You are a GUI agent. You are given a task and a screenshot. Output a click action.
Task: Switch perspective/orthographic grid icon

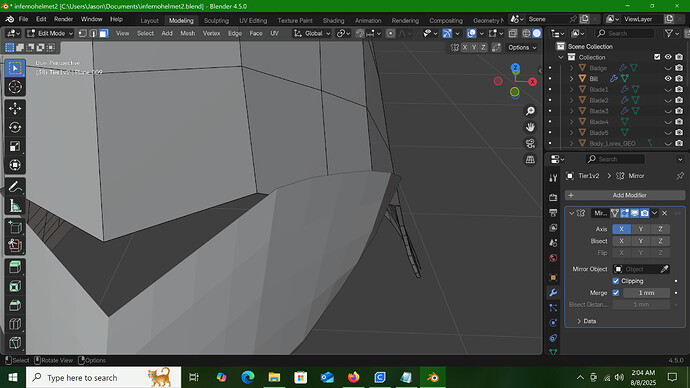pyautogui.click(x=530, y=160)
